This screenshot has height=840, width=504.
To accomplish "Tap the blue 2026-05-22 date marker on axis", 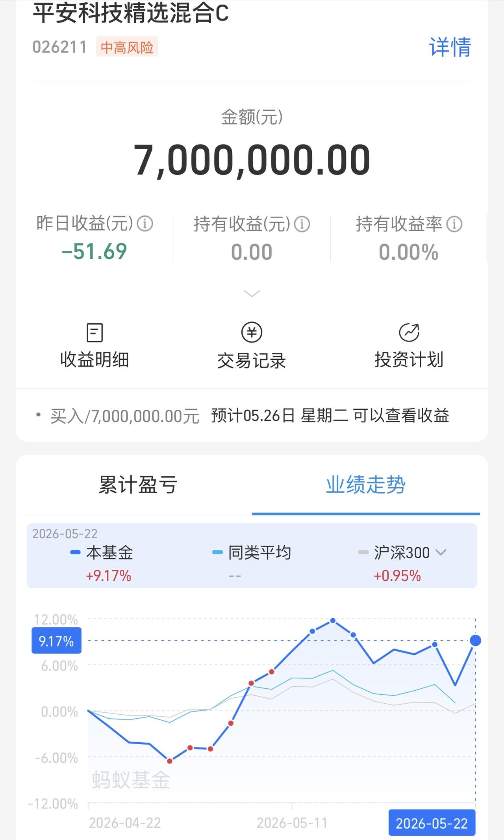I will click(x=432, y=823).
